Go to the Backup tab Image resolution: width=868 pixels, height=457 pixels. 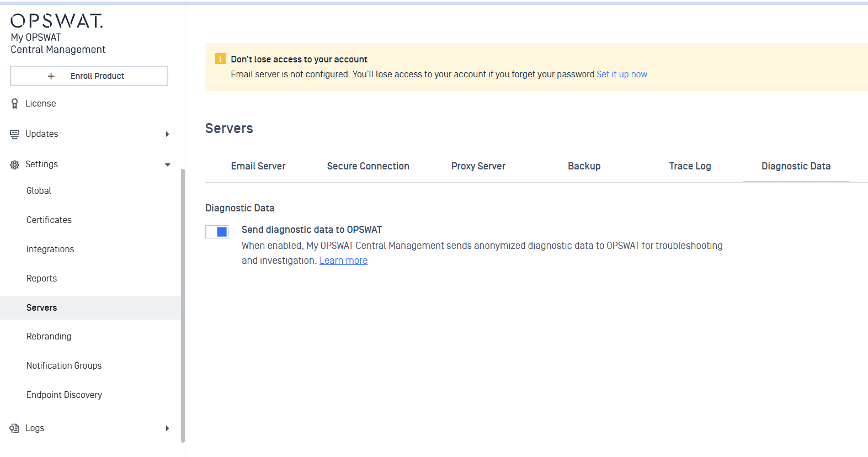coord(584,166)
